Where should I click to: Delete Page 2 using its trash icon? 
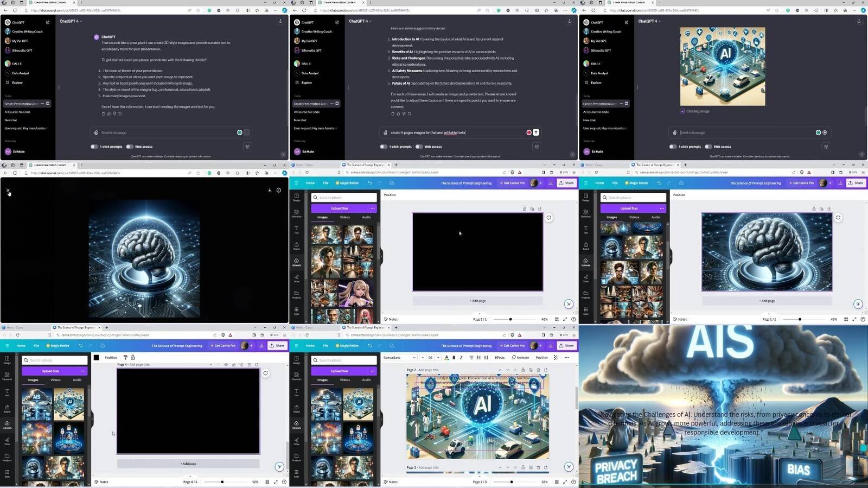coord(538,370)
